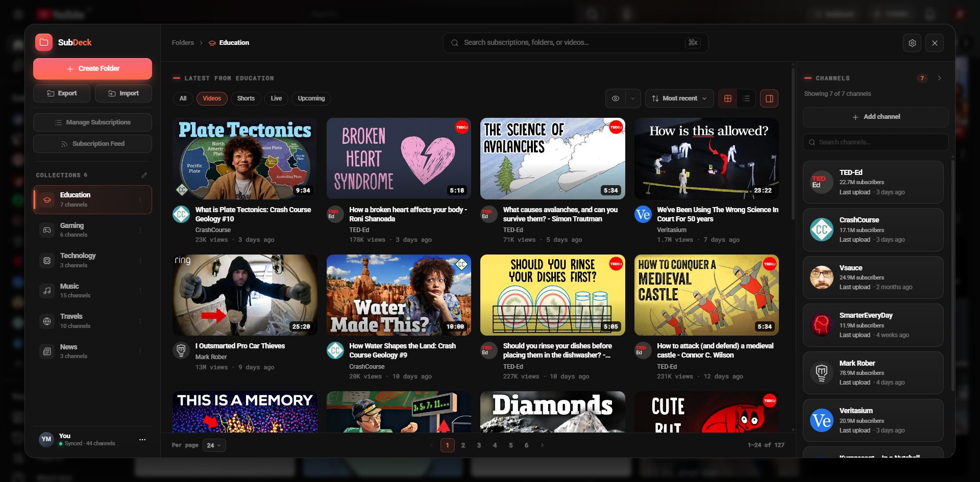Viewport: 980px width, 482px height.
Task: Open the Travels collection three-dot menu
Action: point(140,321)
